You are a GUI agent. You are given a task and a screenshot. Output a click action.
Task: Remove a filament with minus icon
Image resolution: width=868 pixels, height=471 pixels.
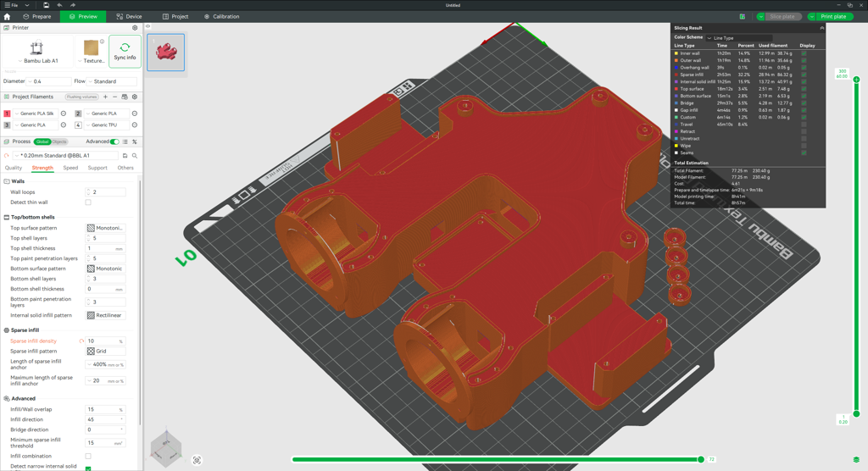tap(114, 97)
